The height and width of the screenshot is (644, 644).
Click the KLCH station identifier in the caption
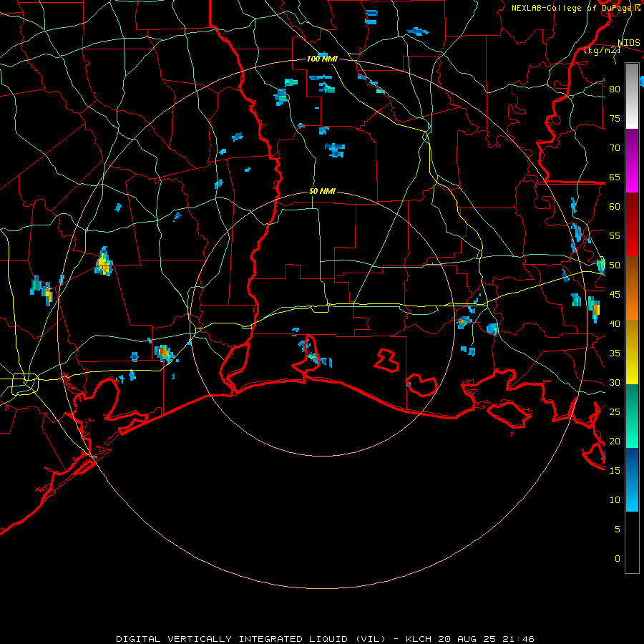tap(419, 639)
